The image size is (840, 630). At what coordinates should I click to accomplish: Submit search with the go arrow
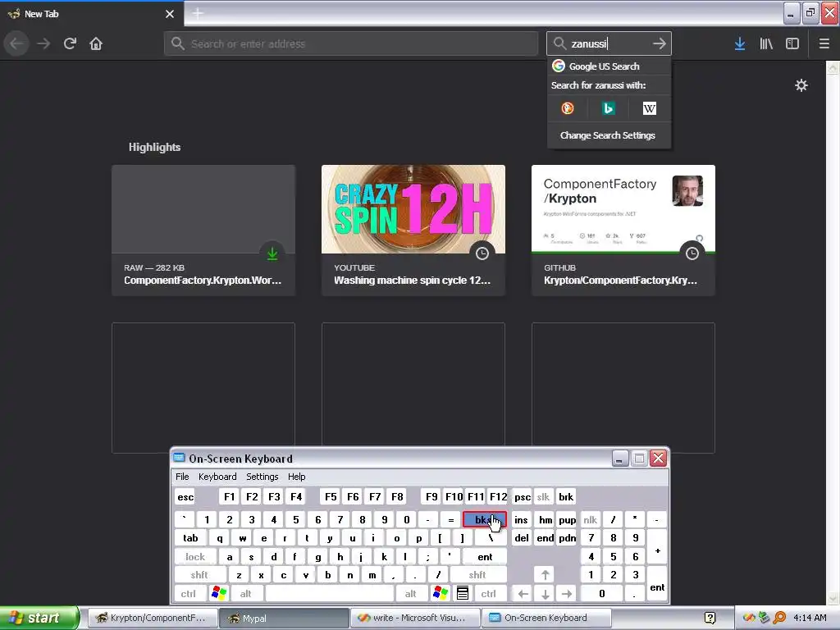coord(660,43)
